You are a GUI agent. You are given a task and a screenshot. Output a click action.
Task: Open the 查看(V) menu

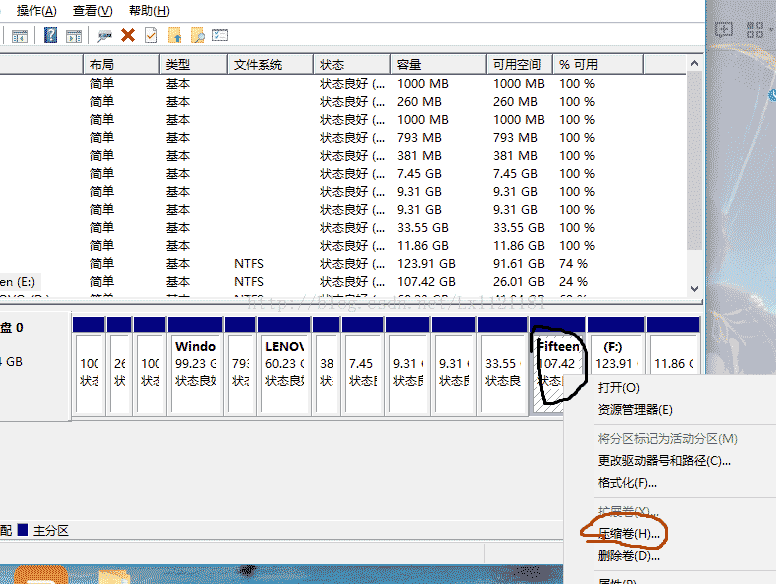click(92, 10)
